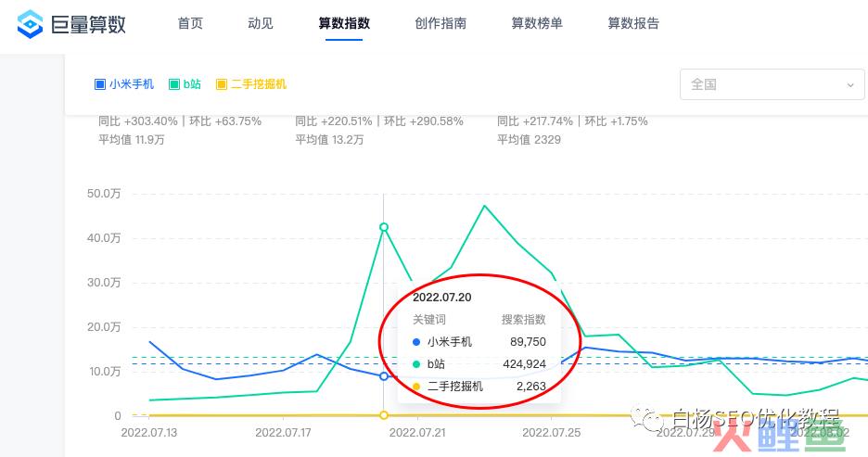Click the b站 data point on 2022.07.20
868x457 pixels.
(x=384, y=227)
